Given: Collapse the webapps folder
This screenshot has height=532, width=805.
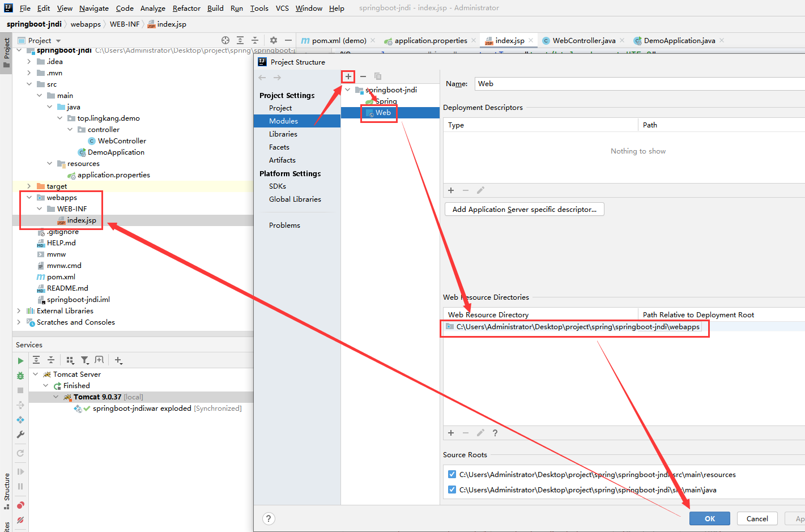Looking at the screenshot, I should [x=29, y=198].
